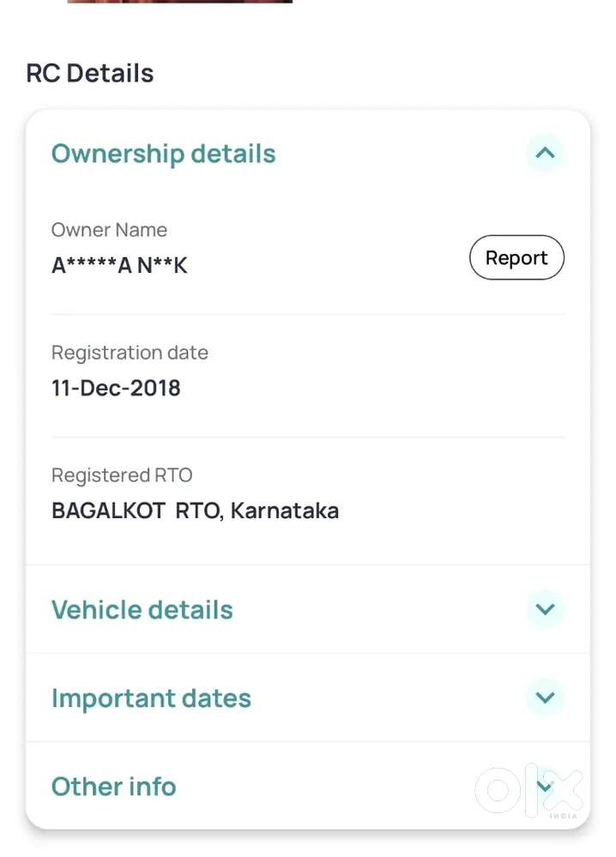Tap the RC Details heading
This screenshot has width=616, height=857.
pyautogui.click(x=89, y=73)
